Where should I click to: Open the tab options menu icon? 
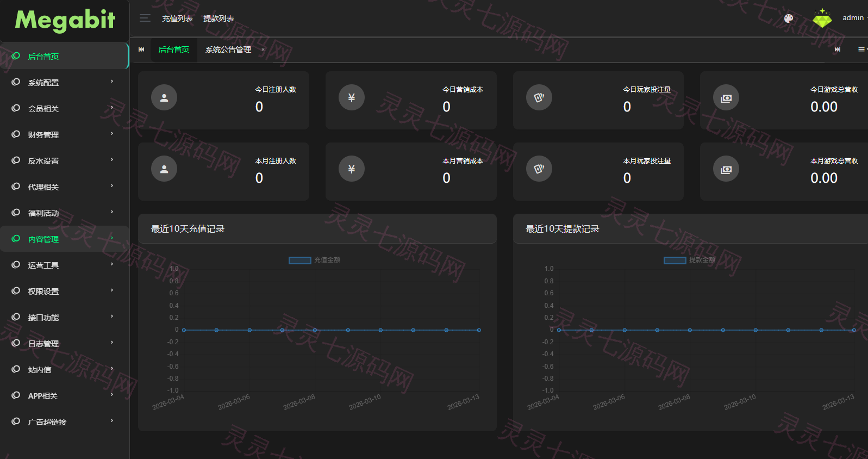pos(862,49)
